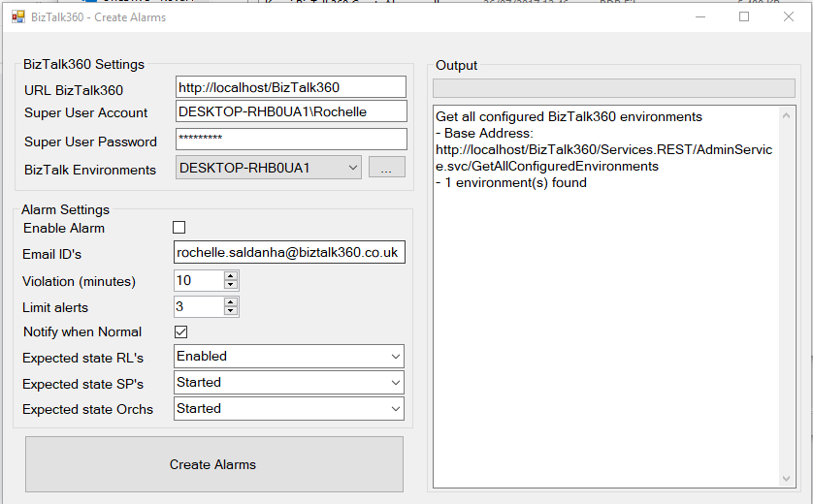Uncheck the Notify when Normal checkbox
The image size is (813, 504).
tap(181, 332)
